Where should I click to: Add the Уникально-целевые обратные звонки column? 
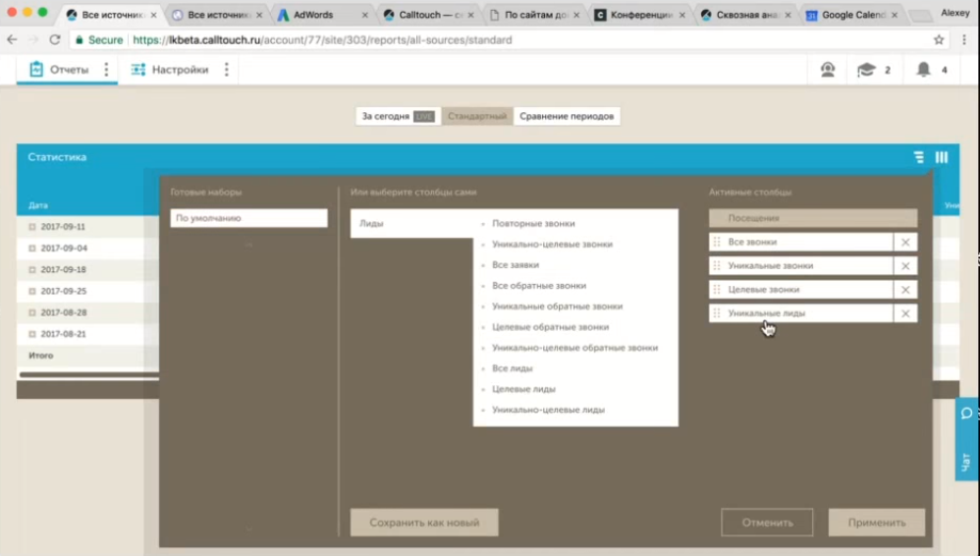[x=574, y=347]
